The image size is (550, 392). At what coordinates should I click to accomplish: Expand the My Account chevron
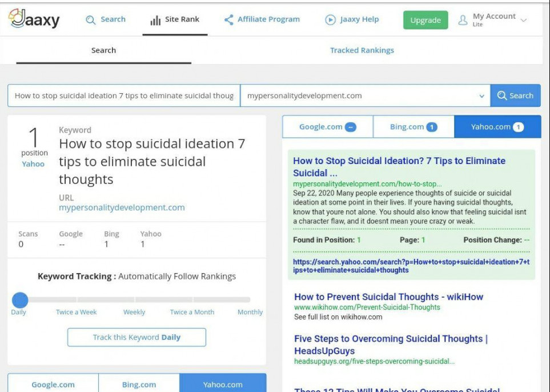pyautogui.click(x=524, y=20)
